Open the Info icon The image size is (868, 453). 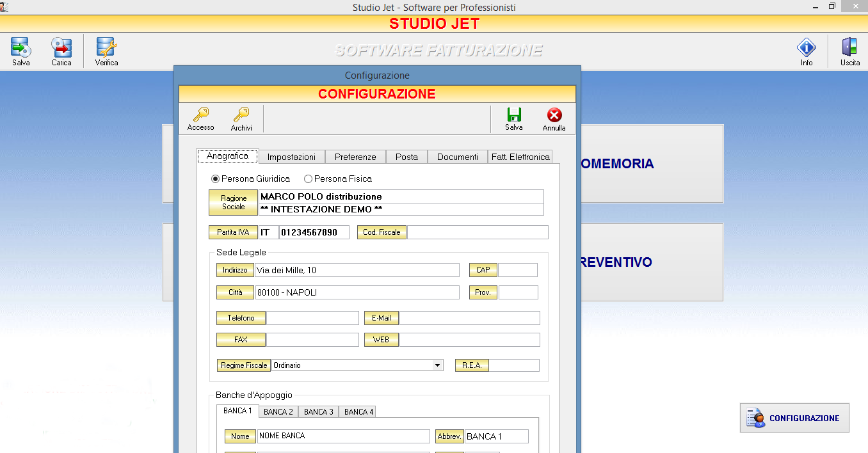tap(806, 52)
